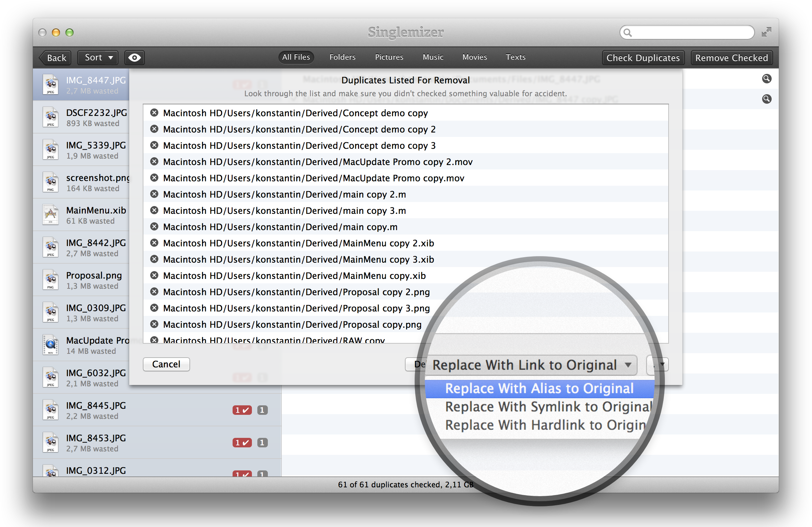Focus the search input field
This screenshot has width=812, height=527.
[x=687, y=33]
